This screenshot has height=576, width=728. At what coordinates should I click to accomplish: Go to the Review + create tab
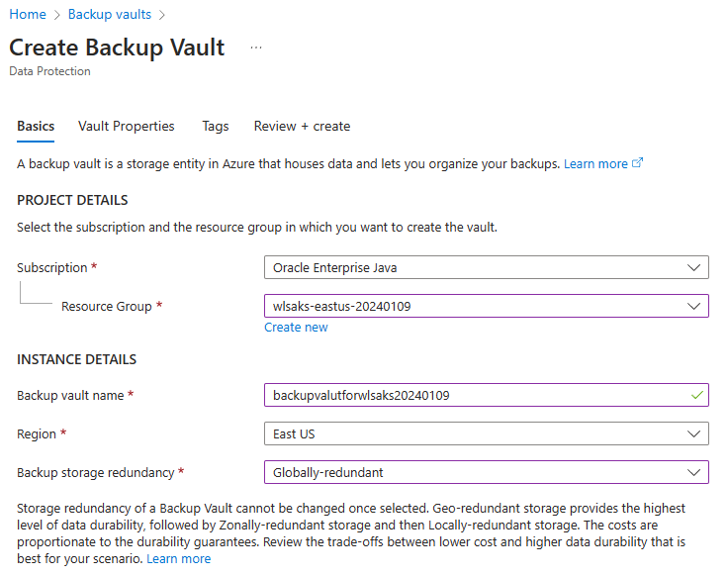pos(302,127)
